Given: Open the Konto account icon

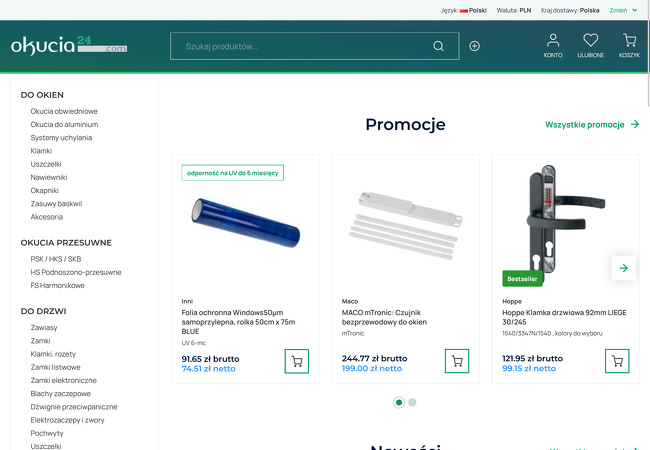Looking at the screenshot, I should 553,46.
